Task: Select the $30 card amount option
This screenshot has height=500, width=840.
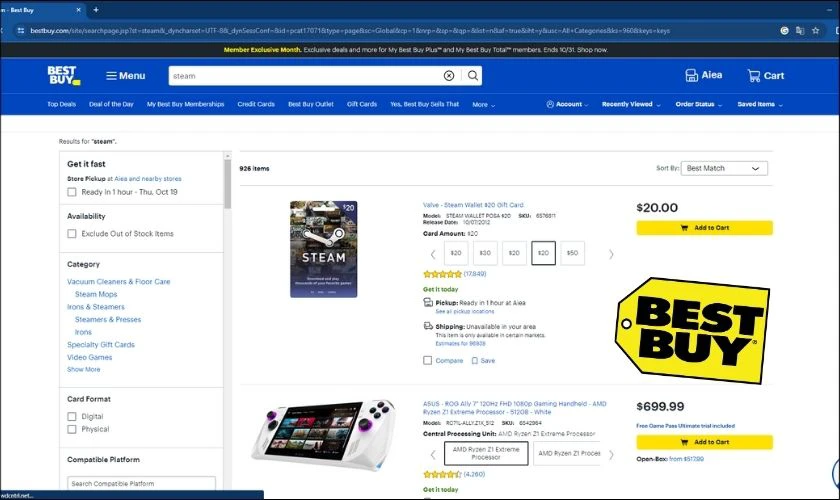Action: (x=485, y=253)
